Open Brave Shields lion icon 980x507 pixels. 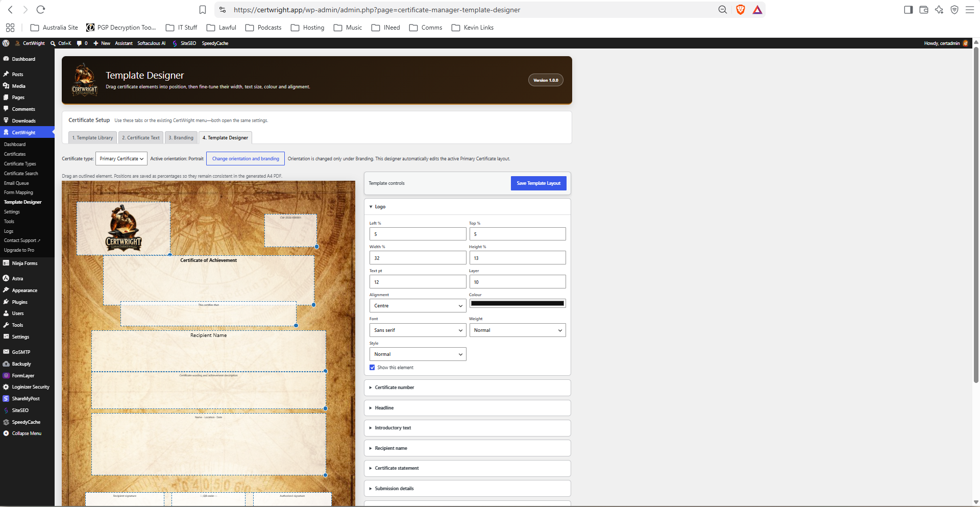[741, 10]
